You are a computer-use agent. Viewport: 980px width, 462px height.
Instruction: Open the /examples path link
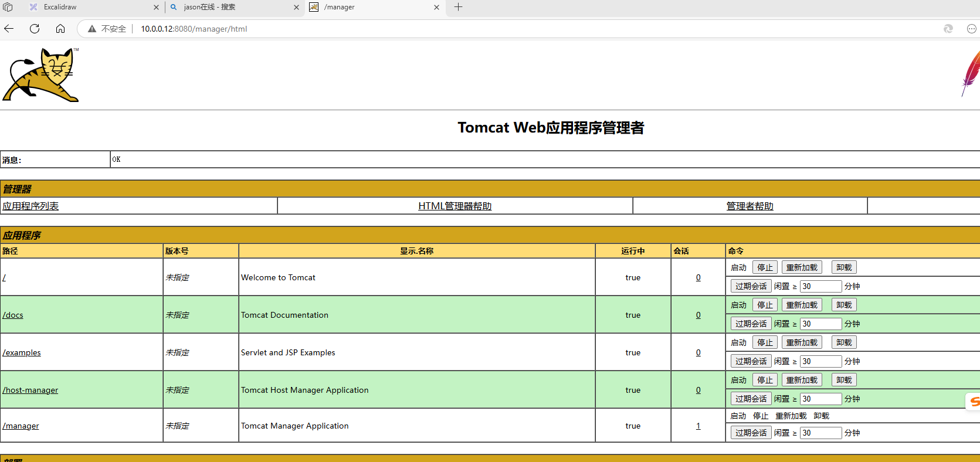click(x=22, y=352)
